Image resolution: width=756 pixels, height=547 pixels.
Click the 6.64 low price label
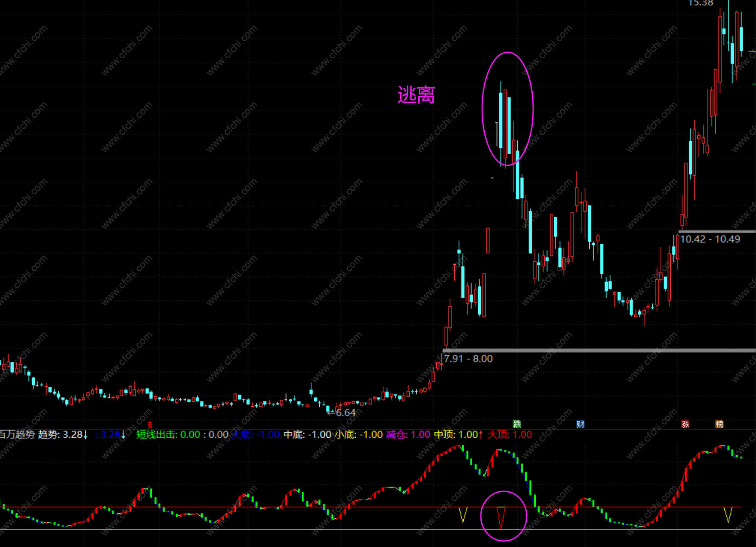coord(345,412)
